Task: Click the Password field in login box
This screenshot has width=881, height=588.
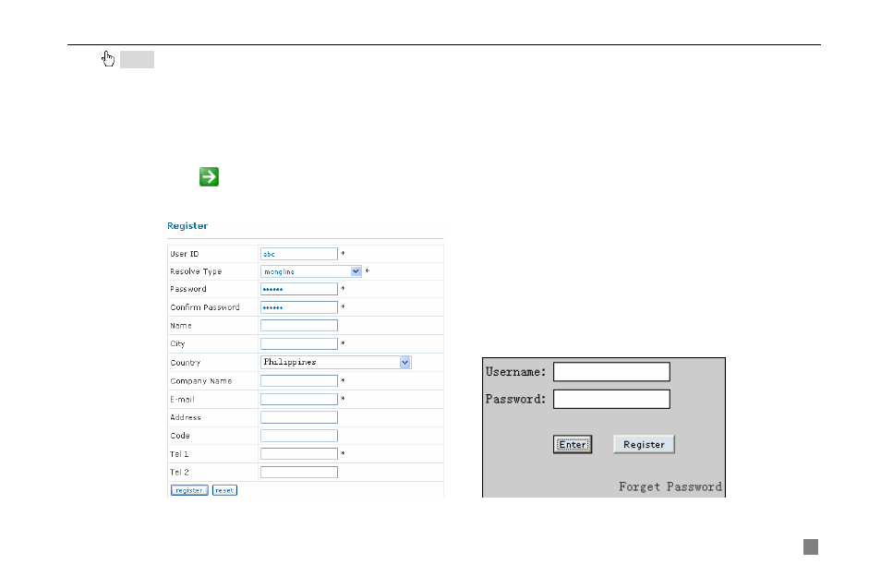Action: [611, 400]
